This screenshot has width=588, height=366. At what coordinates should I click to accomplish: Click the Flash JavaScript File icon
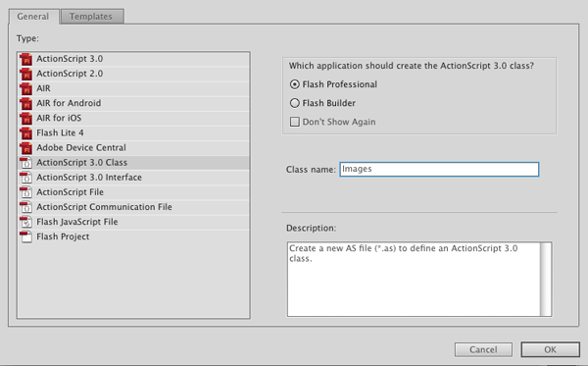tap(25, 222)
